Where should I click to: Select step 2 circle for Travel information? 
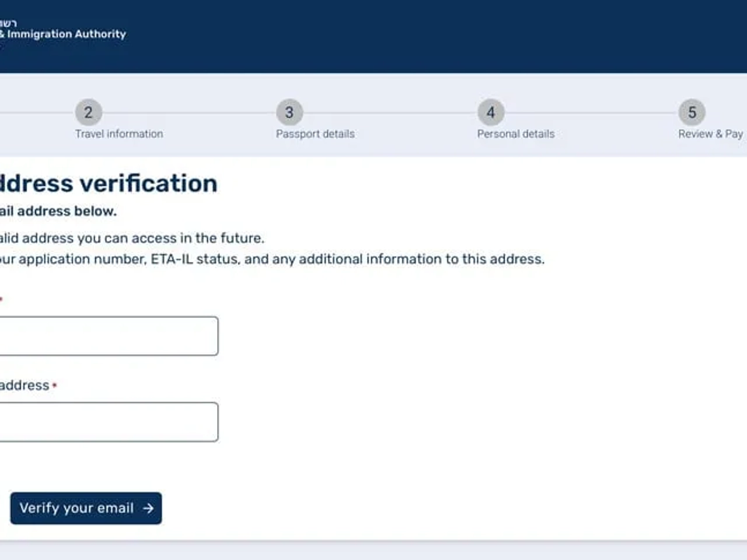point(88,112)
